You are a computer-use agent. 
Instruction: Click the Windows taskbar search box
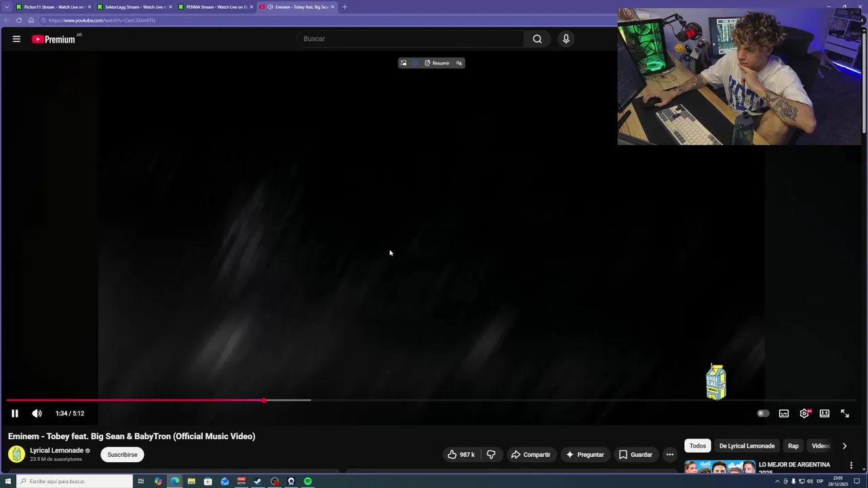75,481
